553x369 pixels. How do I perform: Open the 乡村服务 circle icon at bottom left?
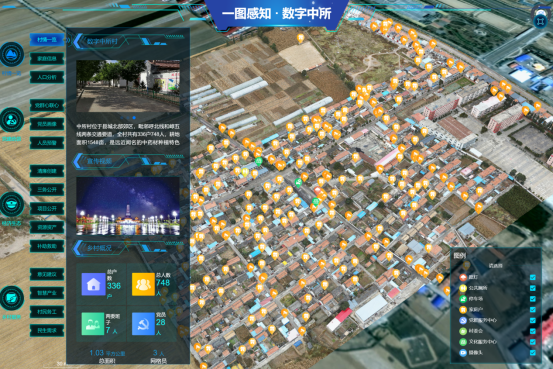pos(12,298)
